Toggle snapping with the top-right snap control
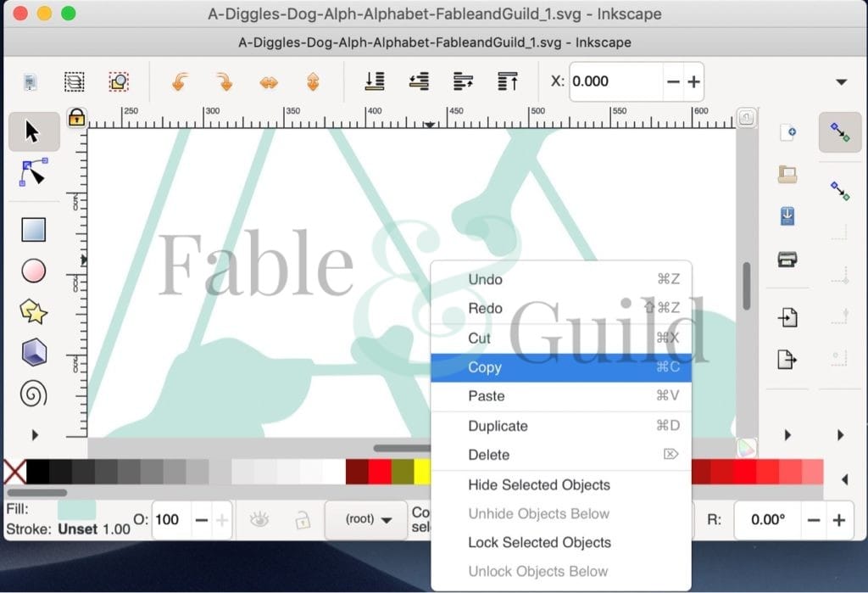This screenshot has height=593, width=868. click(x=840, y=132)
